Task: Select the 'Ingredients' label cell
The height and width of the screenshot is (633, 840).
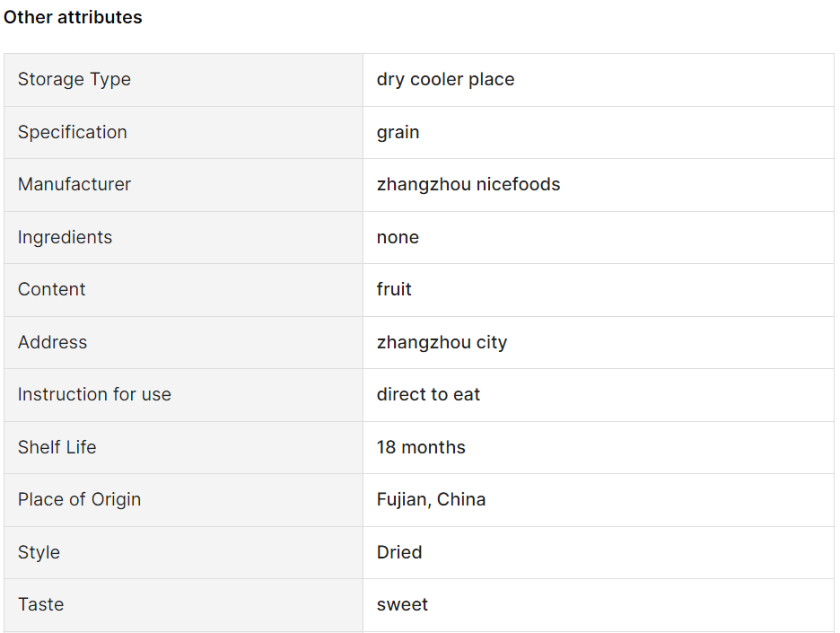Action: (x=183, y=237)
